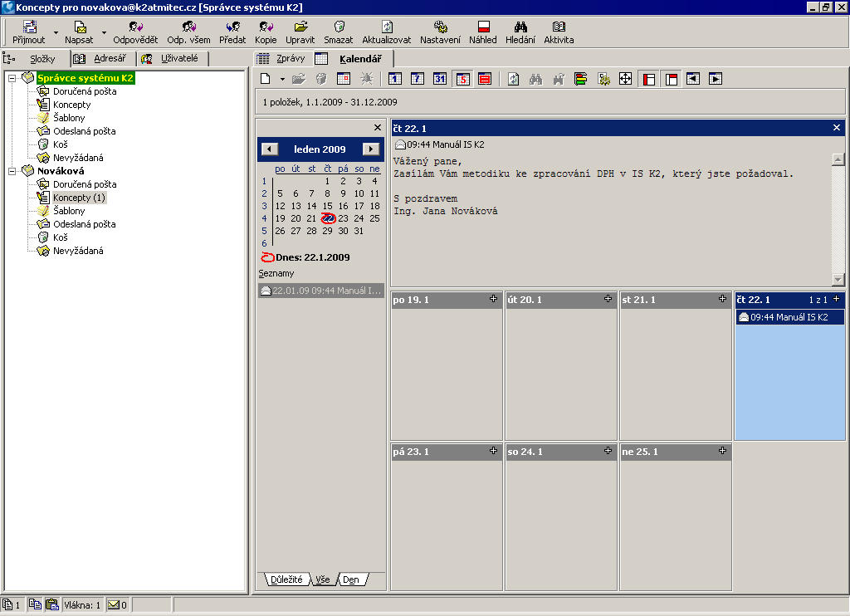Open dropdown arrow beside new item icon
Image resolution: width=850 pixels, height=616 pixels.
pos(282,80)
